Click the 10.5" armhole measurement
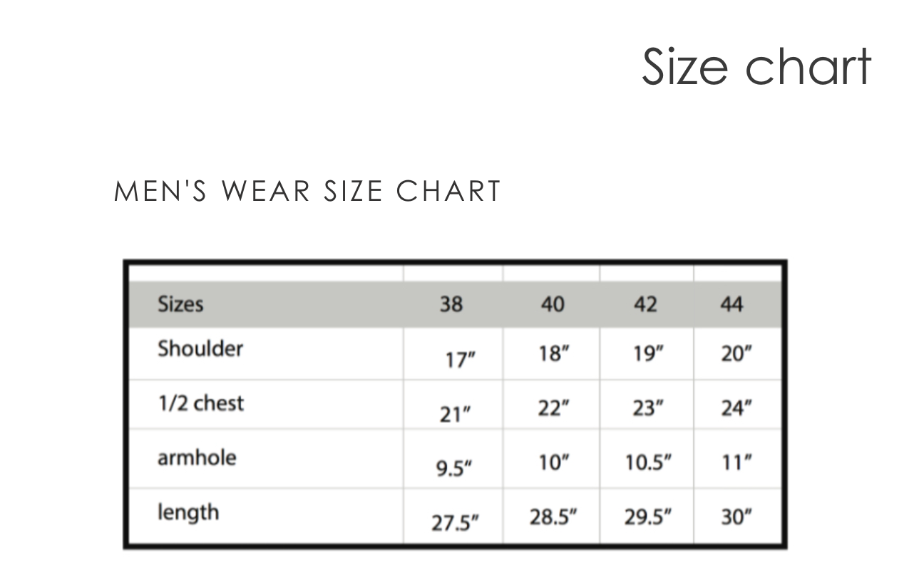The width and height of the screenshot is (924, 587). click(648, 463)
